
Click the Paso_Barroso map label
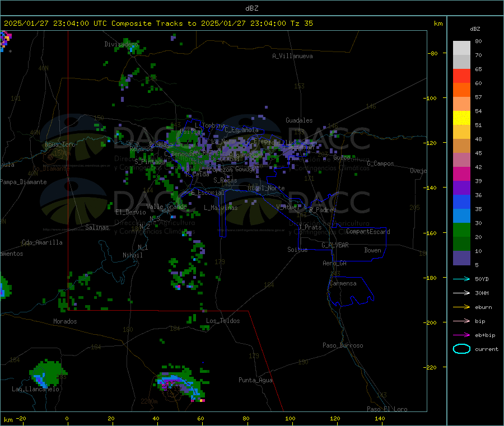pyautogui.click(x=343, y=345)
